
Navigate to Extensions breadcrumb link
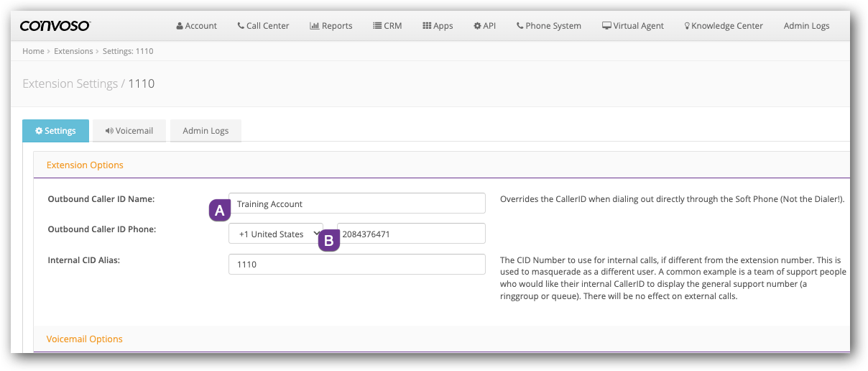click(x=73, y=52)
